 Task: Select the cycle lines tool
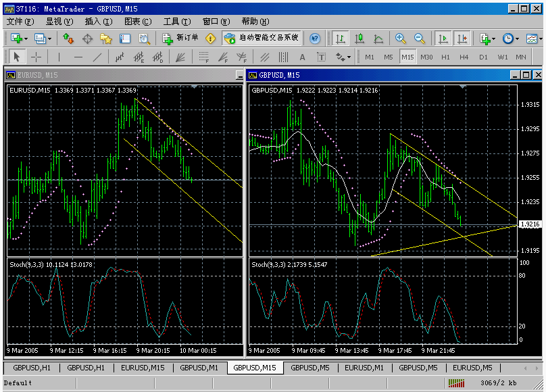coord(283,57)
